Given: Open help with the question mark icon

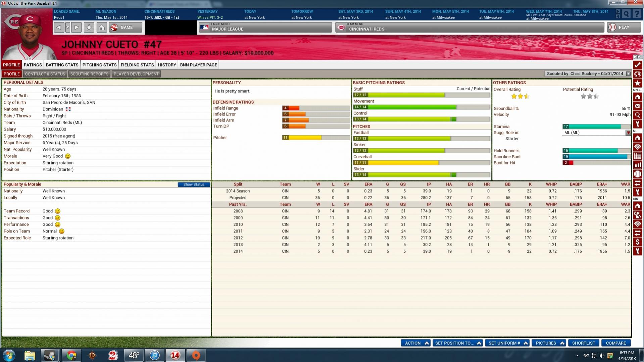Looking at the screenshot, I should [637, 14].
